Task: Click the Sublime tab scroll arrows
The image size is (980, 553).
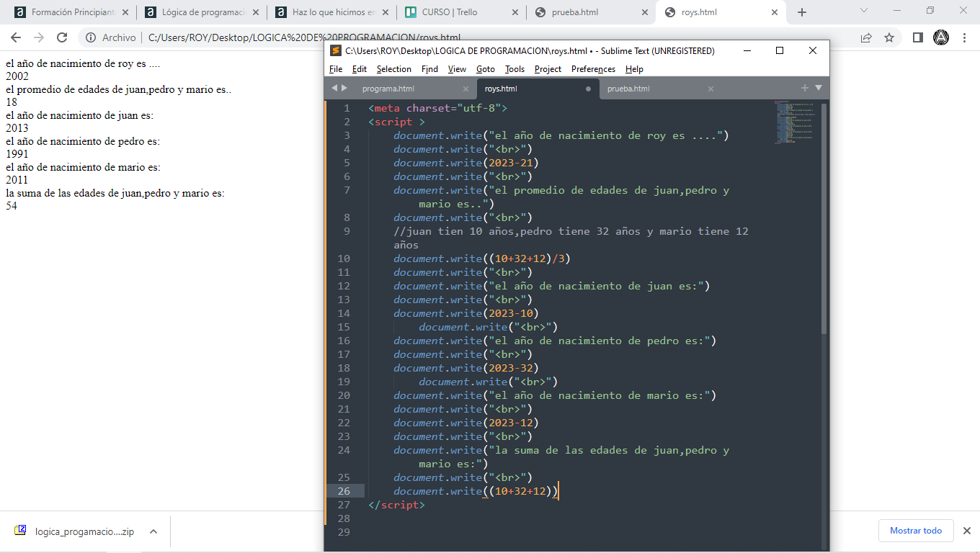Action: (x=338, y=88)
